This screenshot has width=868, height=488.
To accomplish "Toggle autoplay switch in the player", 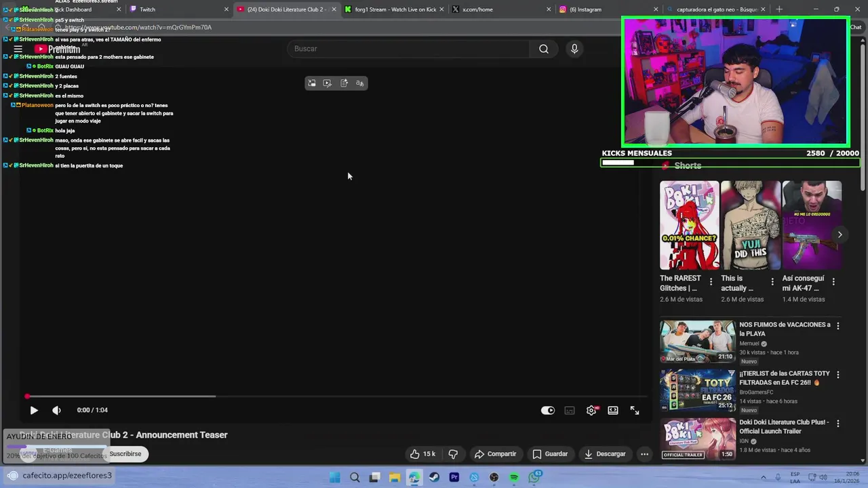I will click(x=548, y=410).
